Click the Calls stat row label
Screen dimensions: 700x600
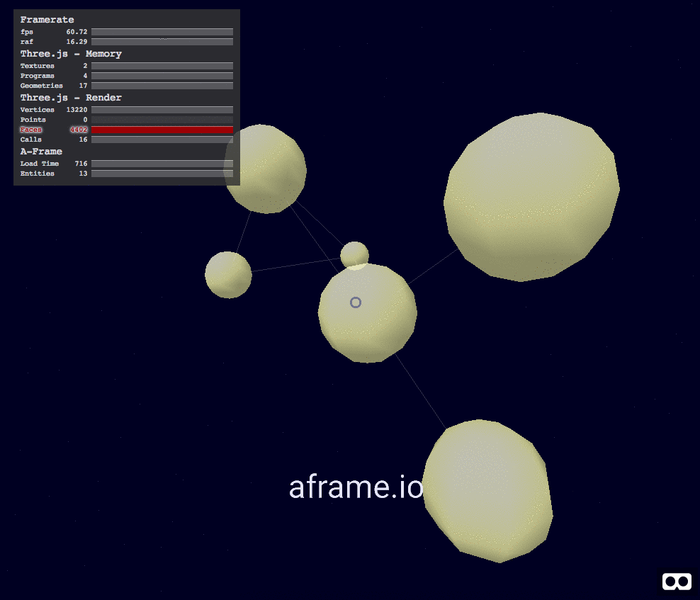click(31, 140)
